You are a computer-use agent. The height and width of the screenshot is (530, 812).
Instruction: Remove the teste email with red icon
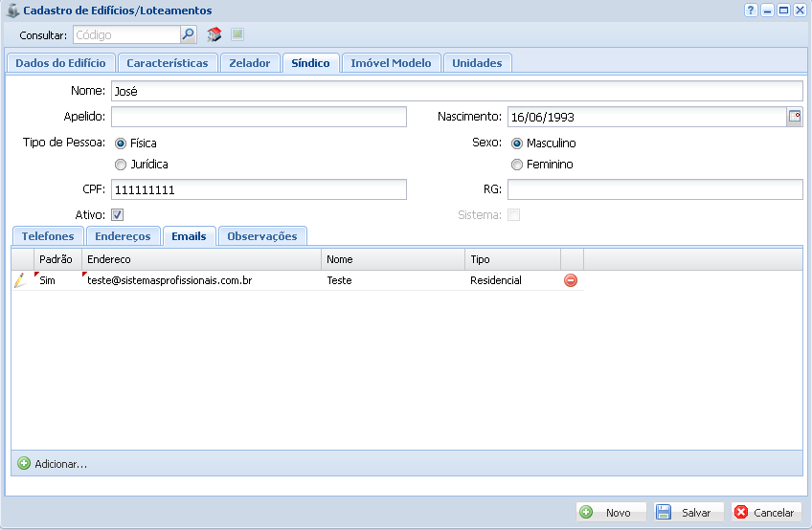click(571, 280)
